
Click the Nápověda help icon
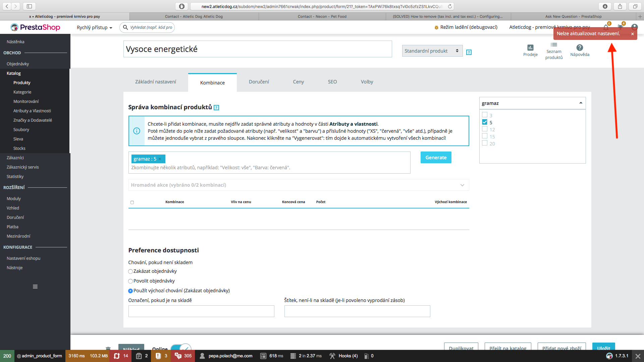point(580,48)
